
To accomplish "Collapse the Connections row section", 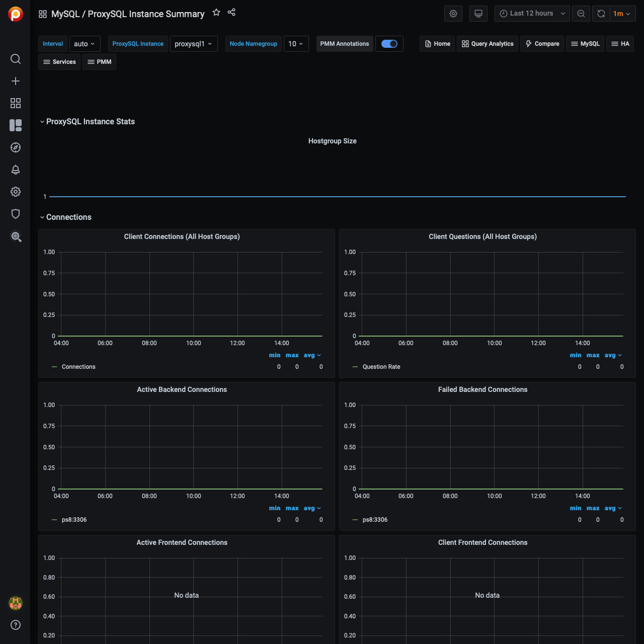I will click(68, 217).
